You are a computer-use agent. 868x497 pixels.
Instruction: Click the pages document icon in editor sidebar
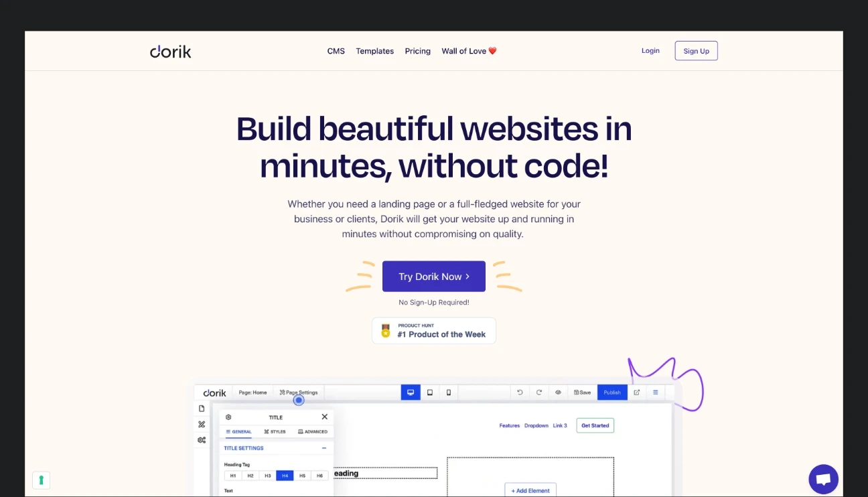click(202, 409)
